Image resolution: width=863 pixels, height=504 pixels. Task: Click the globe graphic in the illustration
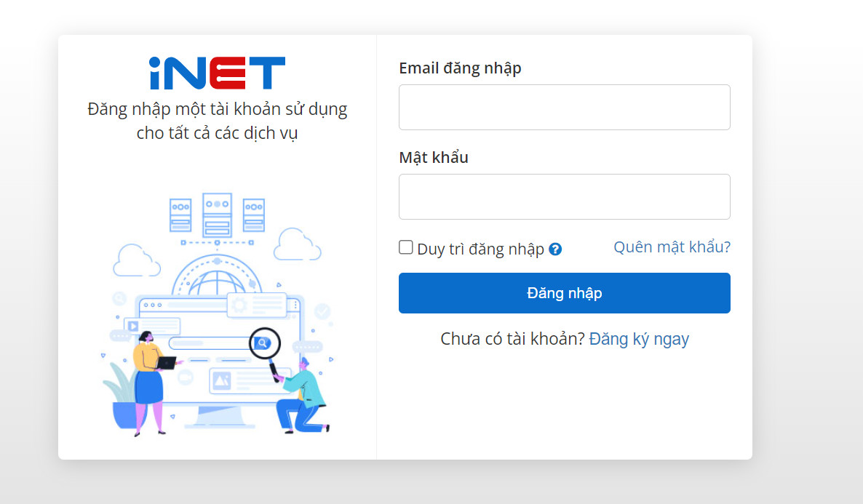point(216,284)
